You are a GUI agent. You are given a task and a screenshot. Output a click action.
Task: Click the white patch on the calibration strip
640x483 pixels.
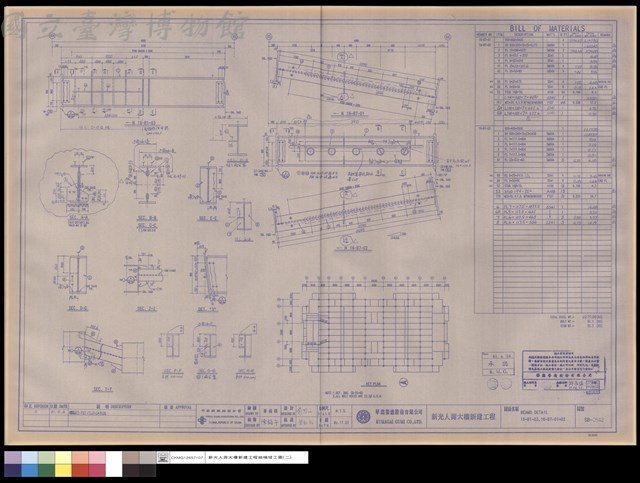coord(114,464)
